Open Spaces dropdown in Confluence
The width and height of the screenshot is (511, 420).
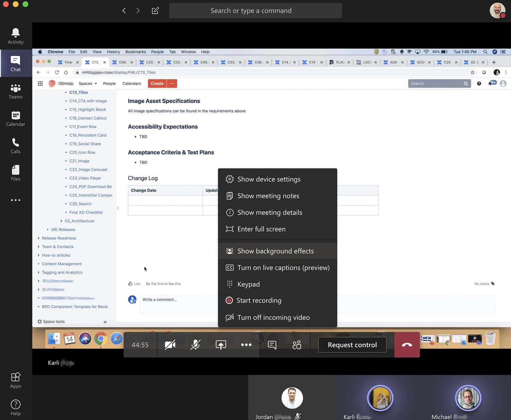point(88,83)
